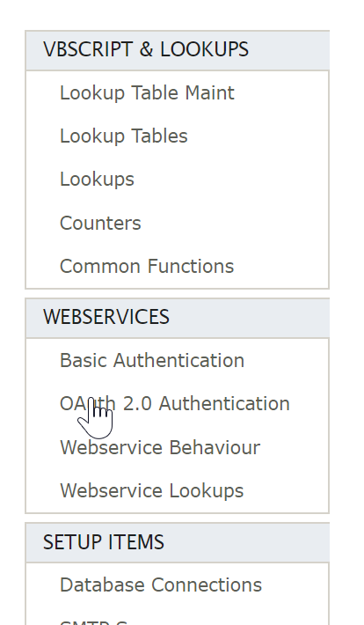The image size is (364, 625).
Task: Expand the SETUP ITEMS section header
Action: pyautogui.click(x=178, y=542)
